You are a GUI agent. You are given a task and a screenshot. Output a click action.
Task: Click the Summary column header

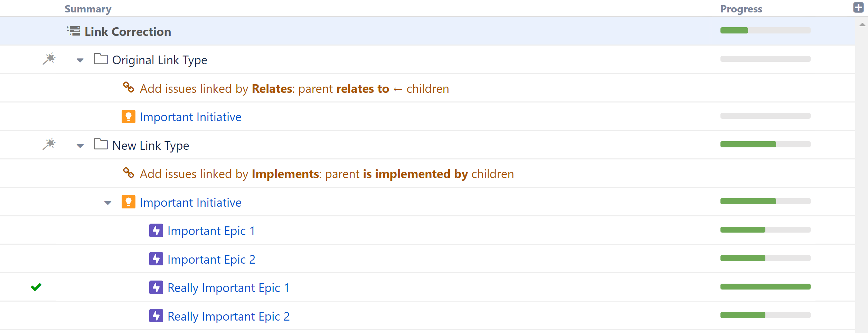point(88,9)
